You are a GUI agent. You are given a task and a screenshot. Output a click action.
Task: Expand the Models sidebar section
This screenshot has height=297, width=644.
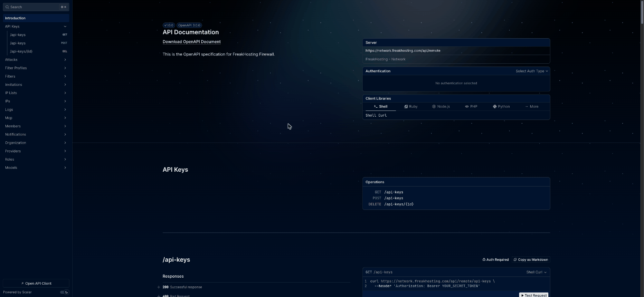[36, 168]
